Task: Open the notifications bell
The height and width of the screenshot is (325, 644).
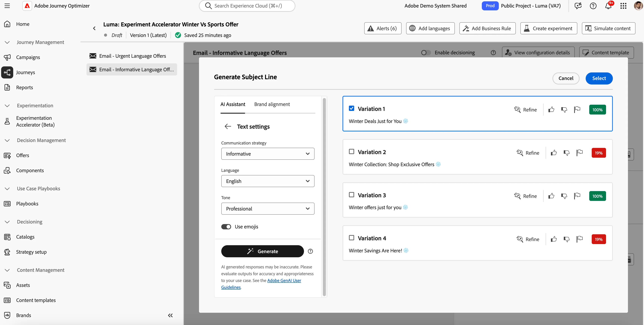Action: 608,6
